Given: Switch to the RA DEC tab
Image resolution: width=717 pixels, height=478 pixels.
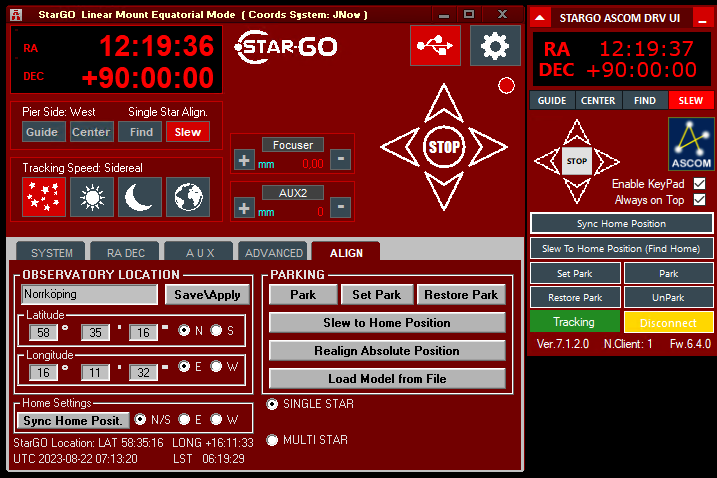Looking at the screenshot, I should pyautogui.click(x=125, y=252).
